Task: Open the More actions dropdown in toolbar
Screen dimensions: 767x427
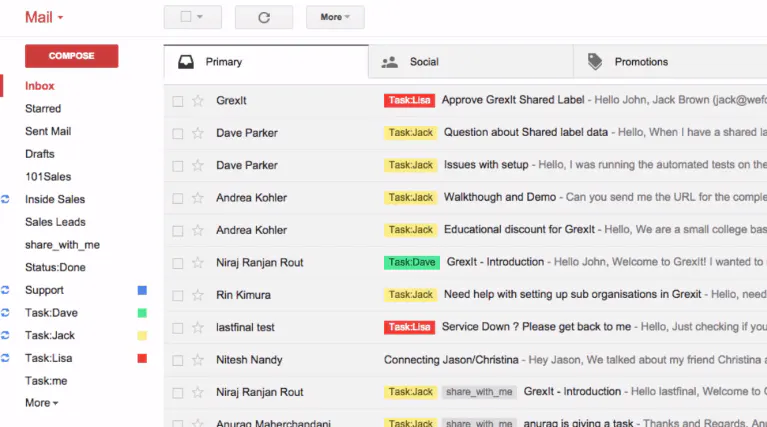Action: pyautogui.click(x=335, y=17)
